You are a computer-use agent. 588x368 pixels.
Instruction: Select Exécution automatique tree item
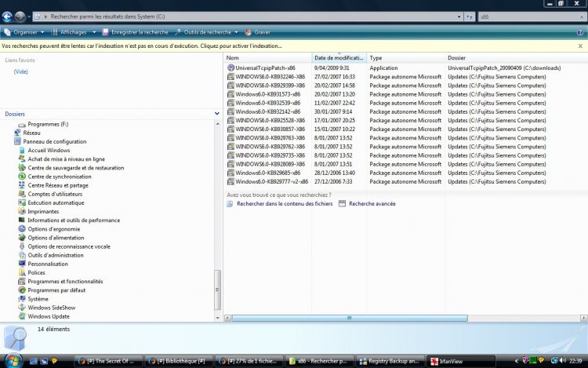pos(56,202)
